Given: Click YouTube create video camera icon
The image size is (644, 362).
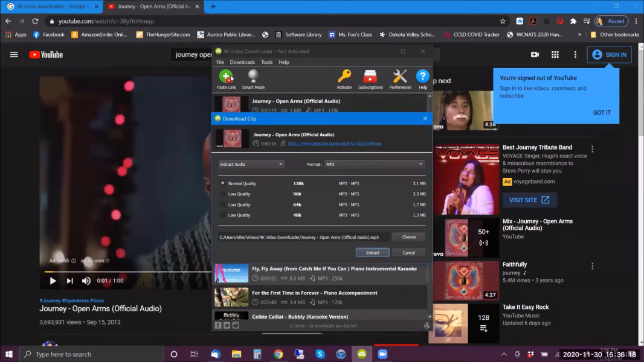Looking at the screenshot, I should click(x=535, y=54).
